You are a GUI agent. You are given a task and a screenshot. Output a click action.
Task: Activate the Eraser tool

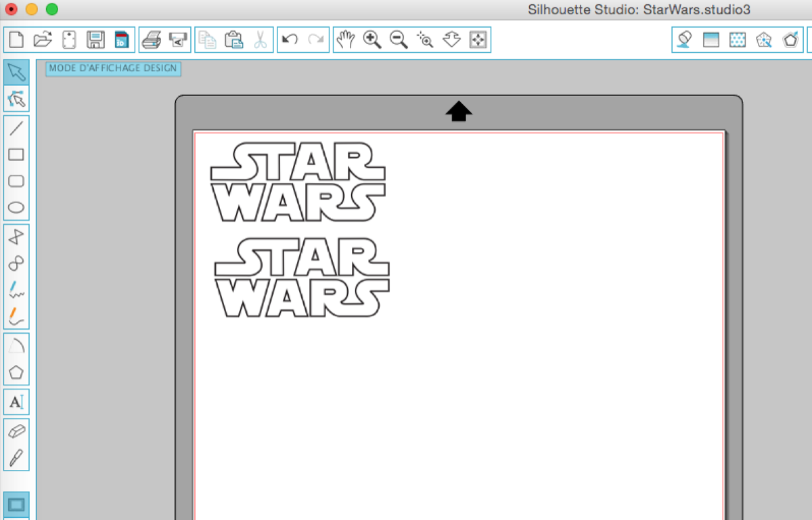(x=16, y=431)
